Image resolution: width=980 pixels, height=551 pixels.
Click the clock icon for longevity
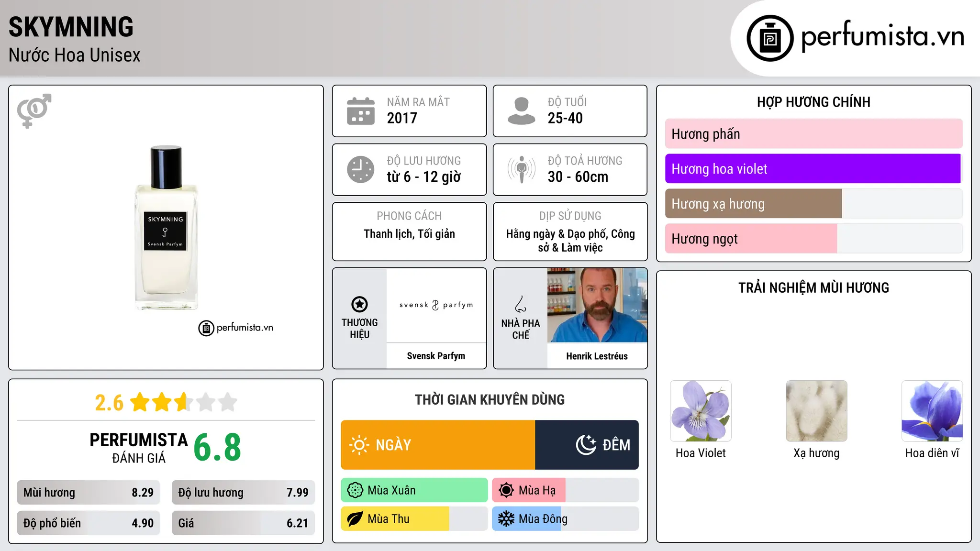click(360, 169)
